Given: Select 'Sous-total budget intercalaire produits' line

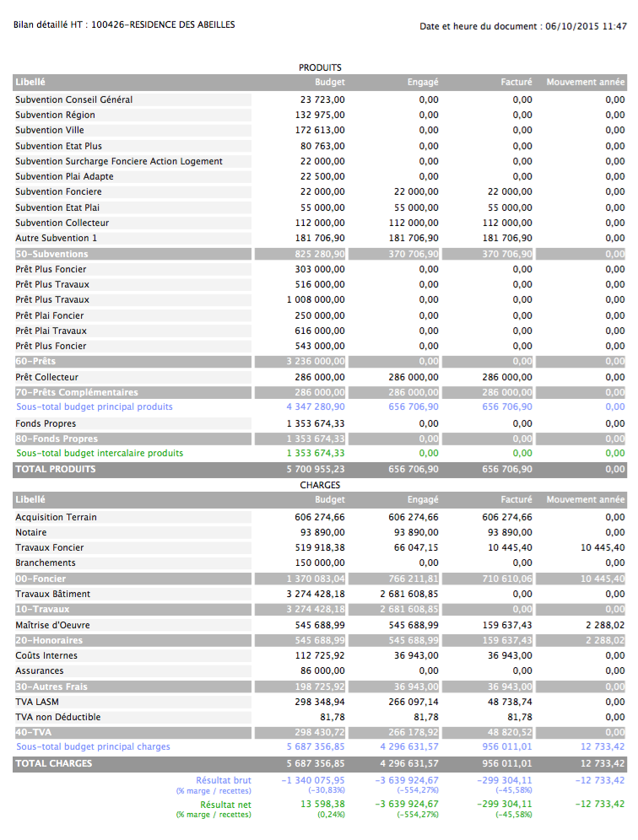Looking at the screenshot, I should tap(100, 453).
